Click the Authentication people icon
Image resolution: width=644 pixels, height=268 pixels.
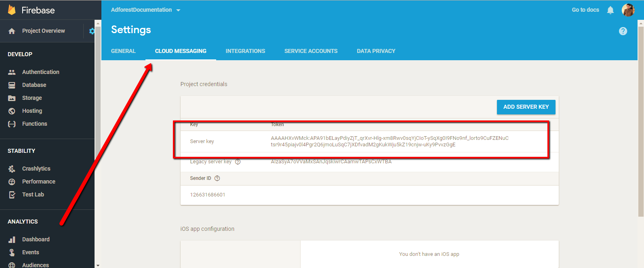click(12, 72)
